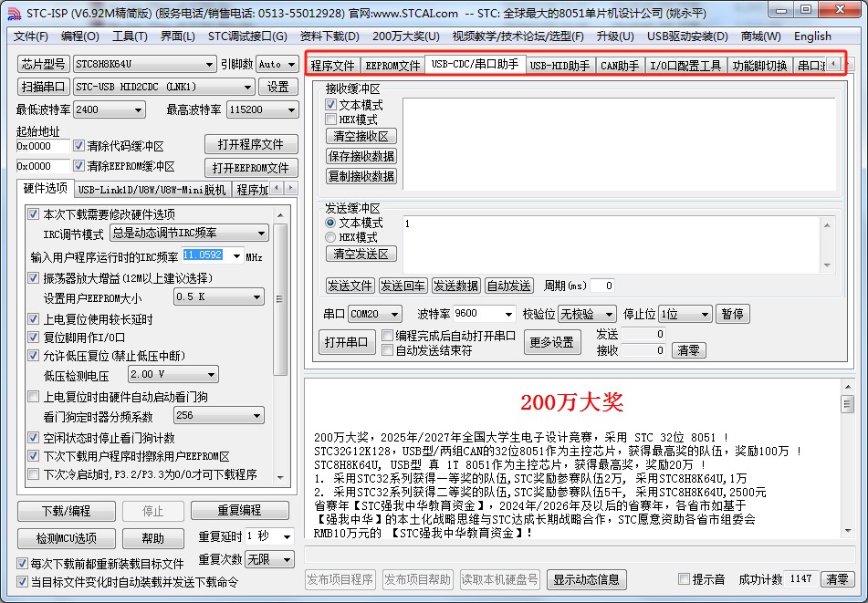Image resolution: width=868 pixels, height=603 pixels.
Task: Click 发送数据 button
Action: (x=455, y=286)
